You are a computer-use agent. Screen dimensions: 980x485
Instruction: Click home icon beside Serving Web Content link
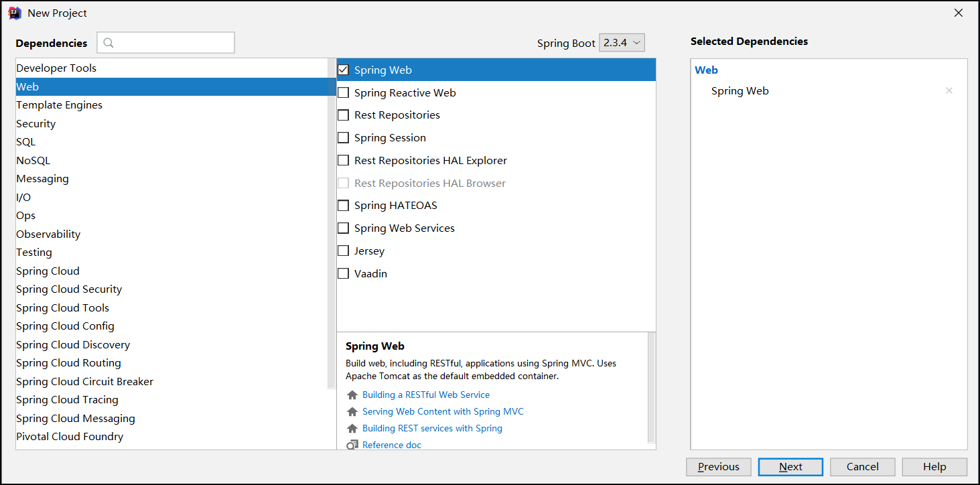click(x=352, y=412)
